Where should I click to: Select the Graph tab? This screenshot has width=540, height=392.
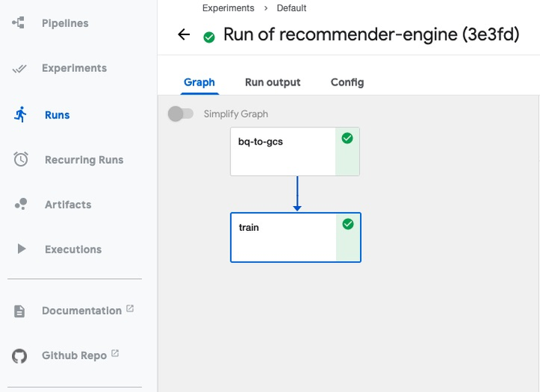[199, 82]
